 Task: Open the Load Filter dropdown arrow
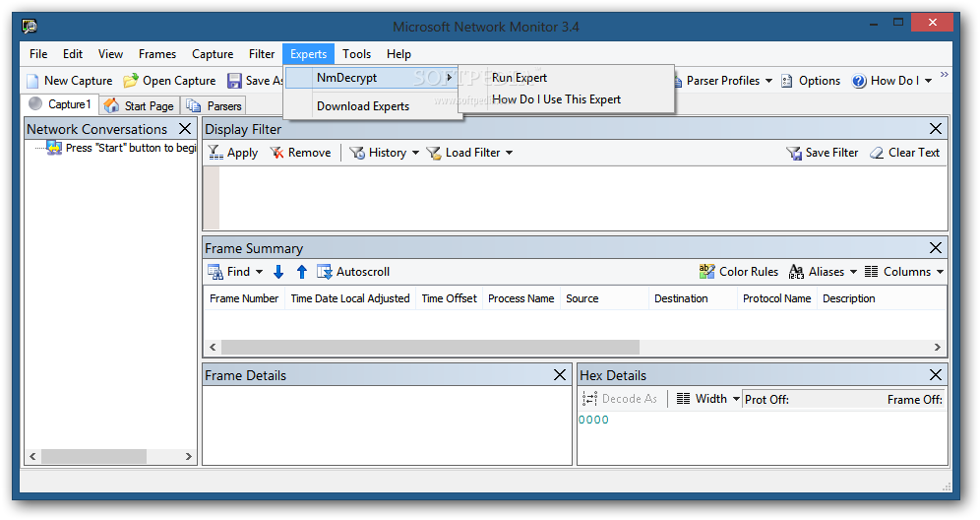tap(510, 153)
